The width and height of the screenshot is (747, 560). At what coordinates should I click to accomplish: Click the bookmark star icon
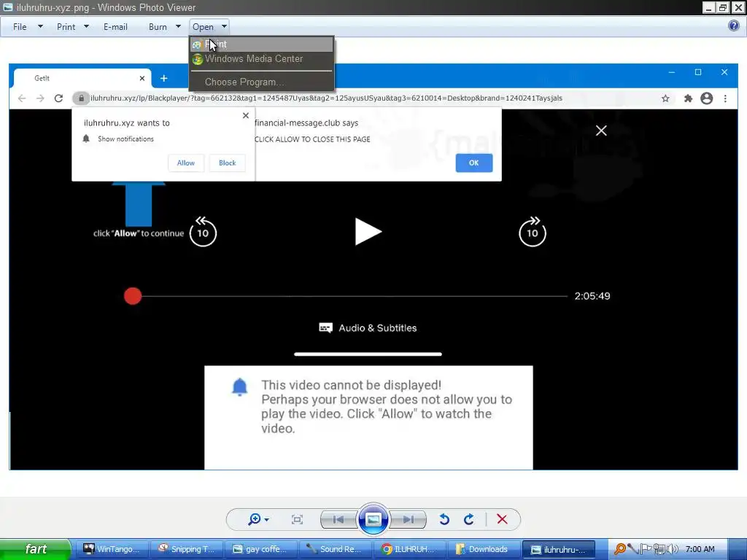tap(665, 98)
